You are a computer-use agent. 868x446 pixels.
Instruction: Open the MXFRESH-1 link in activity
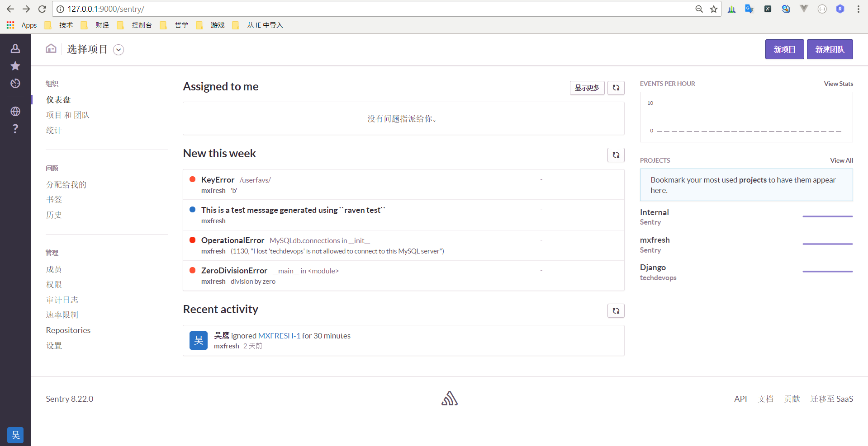pos(279,336)
